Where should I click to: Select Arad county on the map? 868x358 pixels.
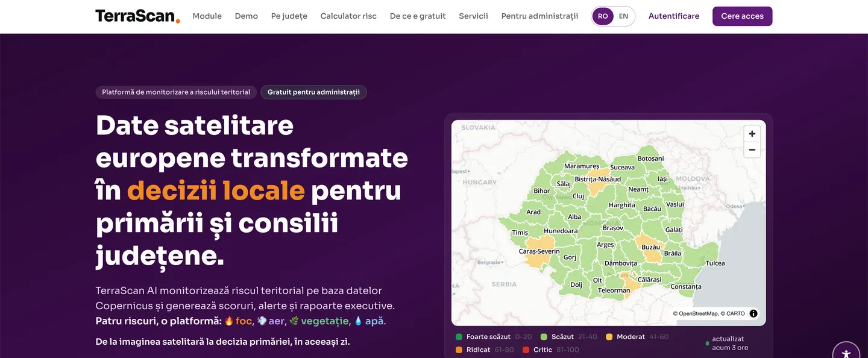tap(533, 212)
